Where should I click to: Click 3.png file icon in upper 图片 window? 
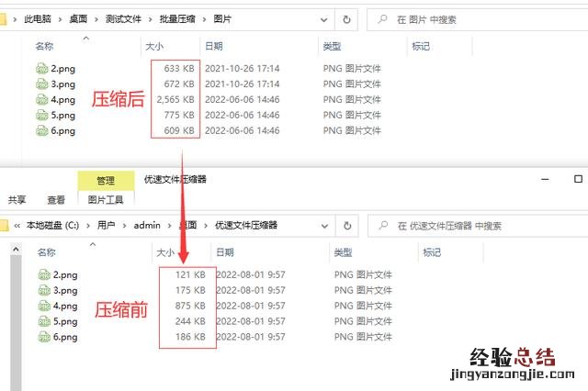tap(41, 84)
